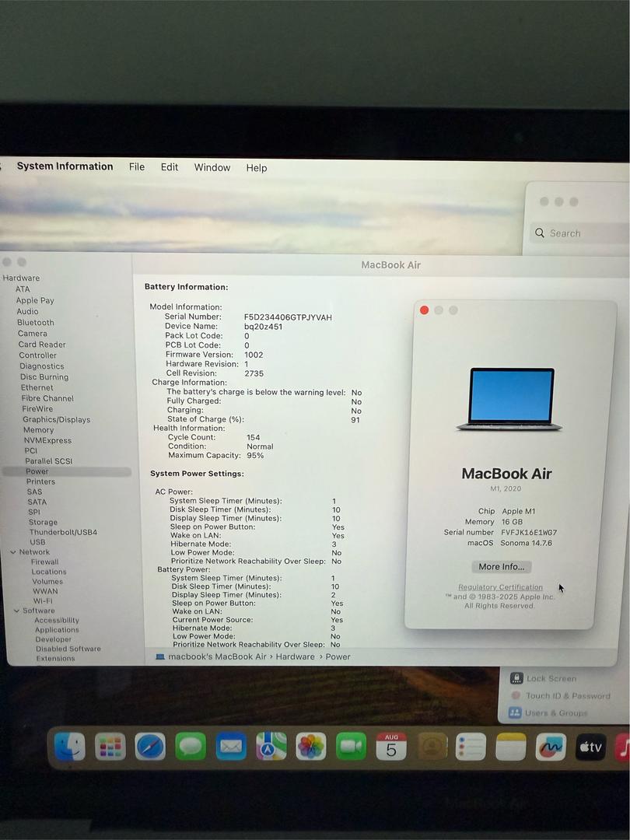Open Freeform app in Dock
The image size is (630, 840).
551,747
